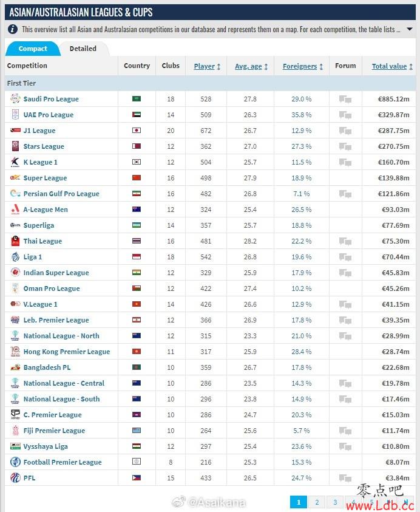The image size is (420, 512).
Task: Click the First Tier section header
Action: 210,83
